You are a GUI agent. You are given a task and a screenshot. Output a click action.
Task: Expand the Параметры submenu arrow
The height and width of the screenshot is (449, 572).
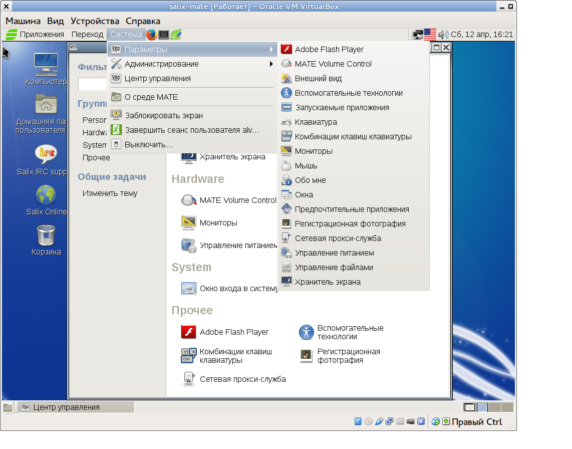(x=271, y=49)
